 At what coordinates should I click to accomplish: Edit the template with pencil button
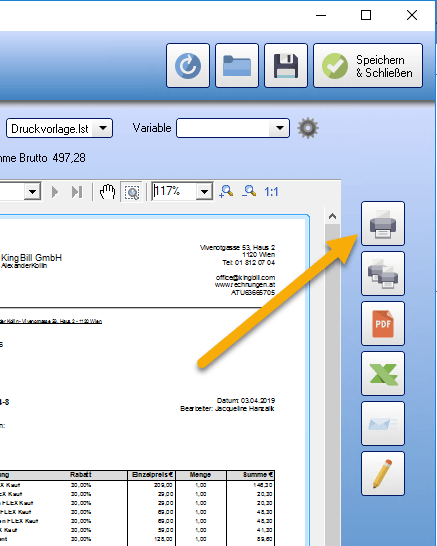(383, 474)
